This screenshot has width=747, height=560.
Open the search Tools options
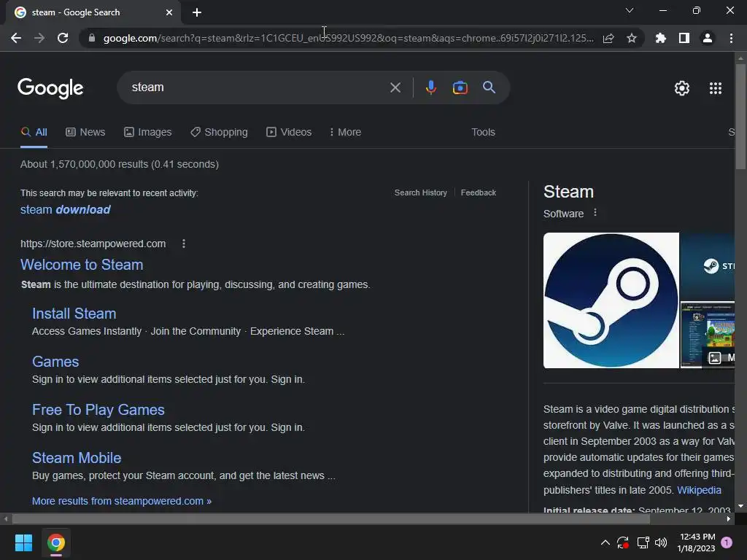483,133
